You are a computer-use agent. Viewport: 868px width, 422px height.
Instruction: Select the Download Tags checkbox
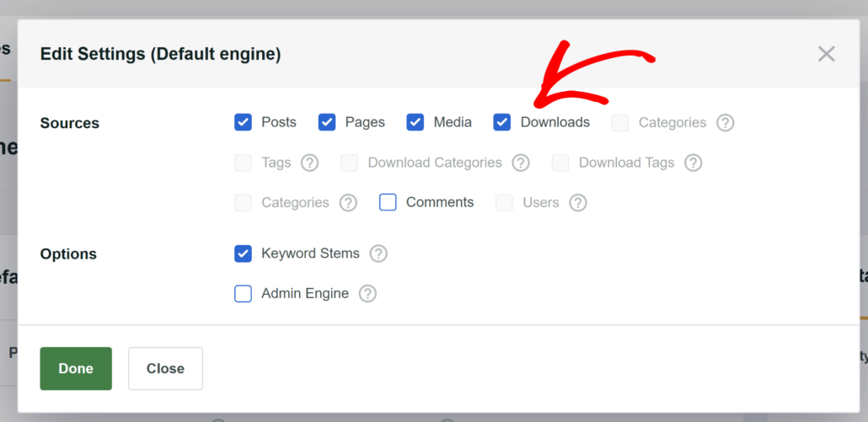560,163
